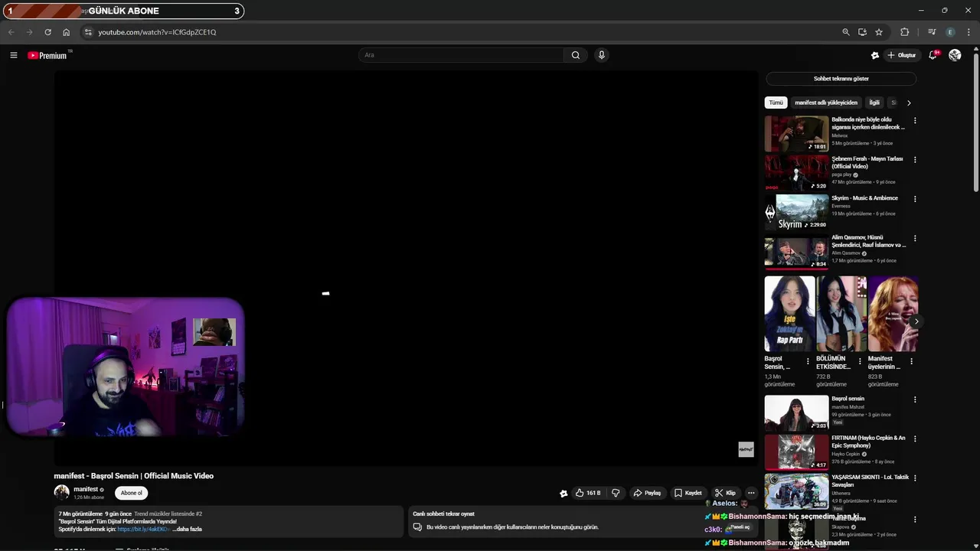Open browser zoom magnifier icon
This screenshot has height=551, width=980.
pos(846,32)
